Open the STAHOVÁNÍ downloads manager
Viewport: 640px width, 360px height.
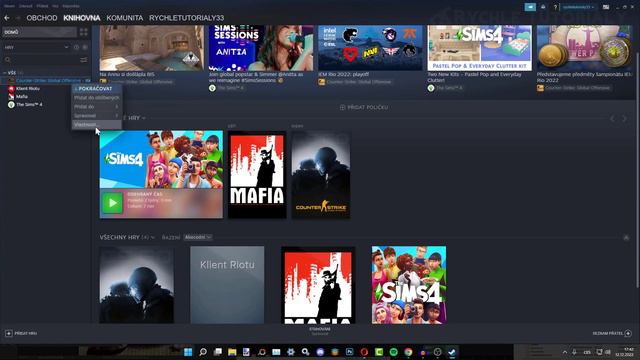tap(320, 331)
